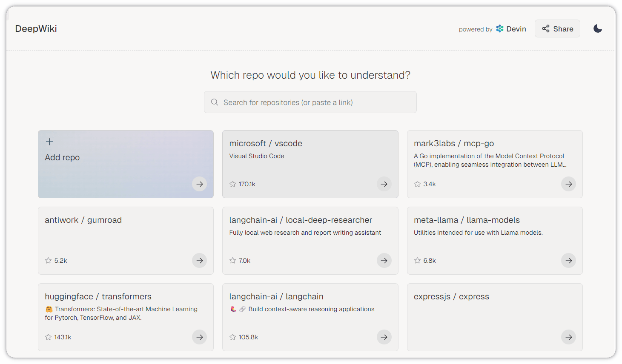622x364 pixels.
Task: Click the 3.4k star count
Action: 430,184
